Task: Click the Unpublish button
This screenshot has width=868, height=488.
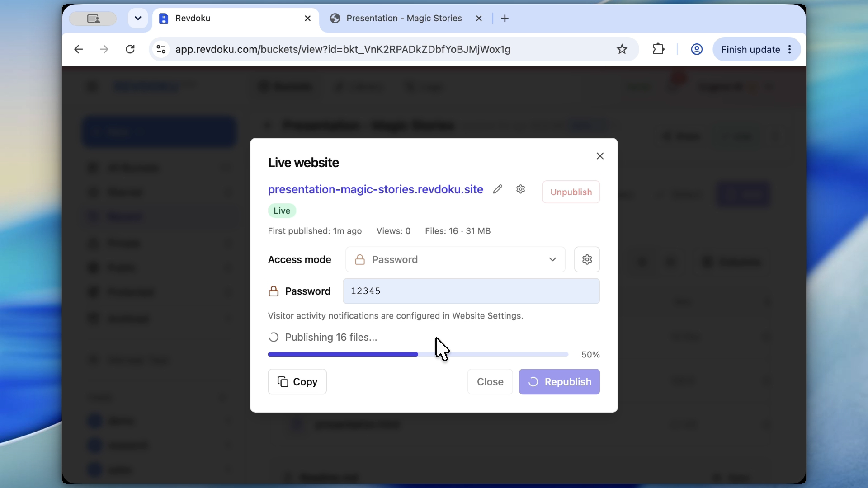Action: click(x=571, y=192)
